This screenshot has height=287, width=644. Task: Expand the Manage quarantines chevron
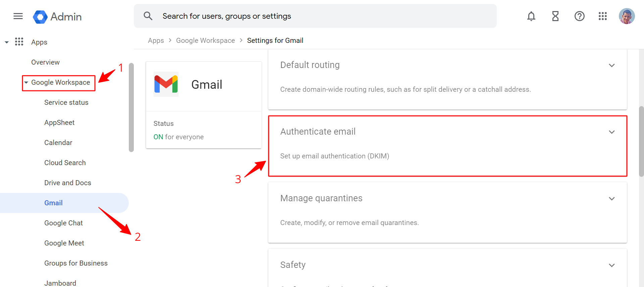pos(611,199)
